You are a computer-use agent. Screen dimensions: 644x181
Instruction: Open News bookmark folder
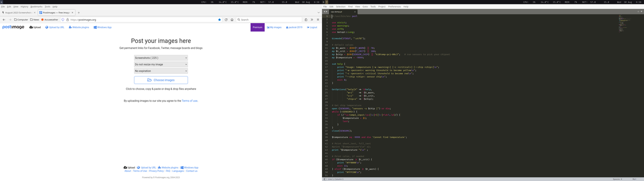pos(35,20)
